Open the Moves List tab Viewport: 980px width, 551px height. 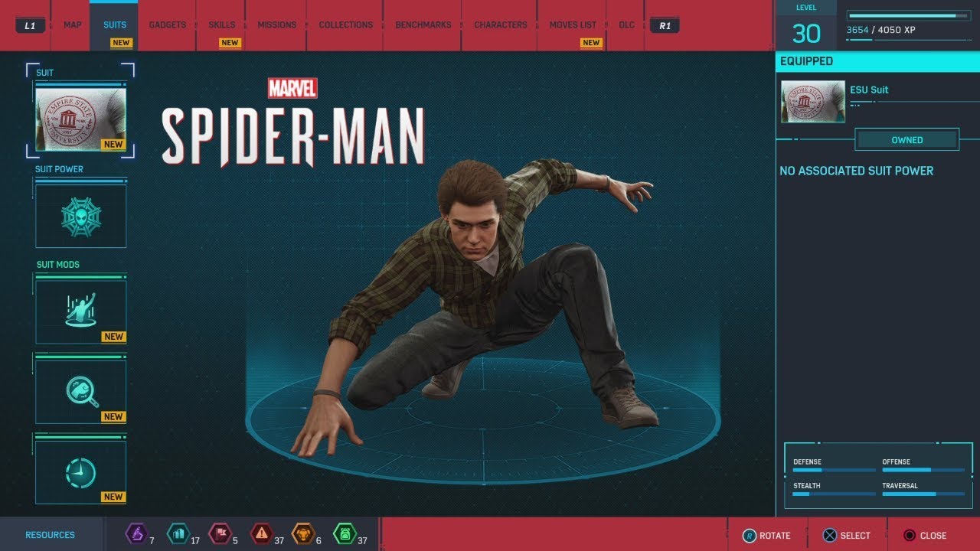(573, 24)
